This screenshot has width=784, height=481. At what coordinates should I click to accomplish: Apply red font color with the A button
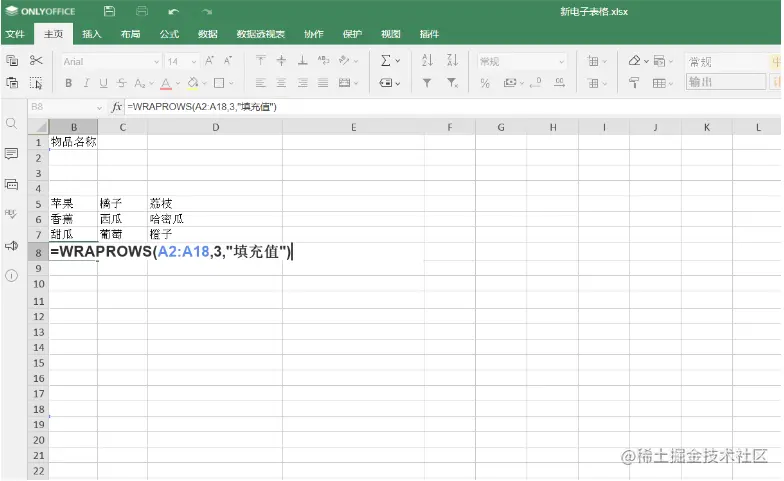(166, 84)
